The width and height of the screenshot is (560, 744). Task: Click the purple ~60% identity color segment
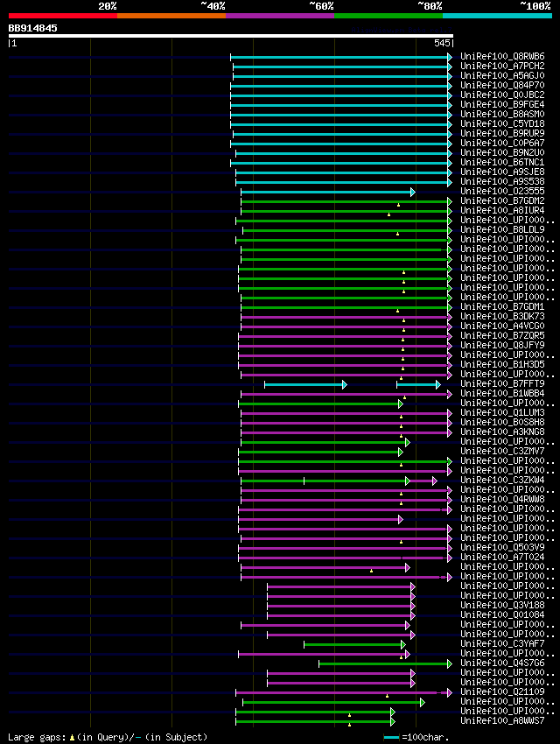point(280,16)
